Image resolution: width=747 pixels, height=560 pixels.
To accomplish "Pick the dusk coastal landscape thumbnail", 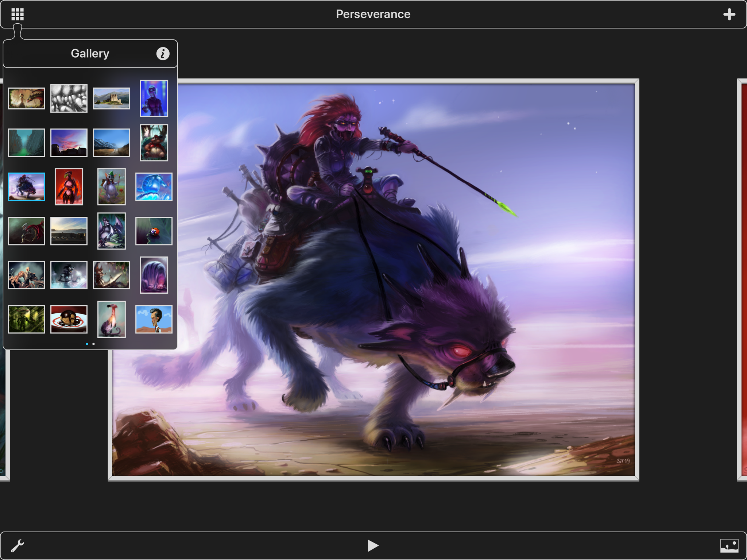I will tap(69, 231).
